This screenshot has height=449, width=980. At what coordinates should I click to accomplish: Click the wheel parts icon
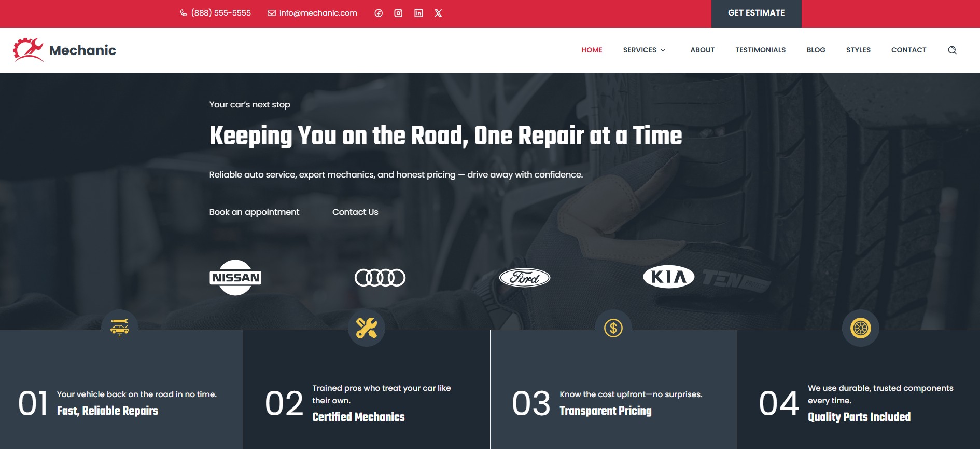(x=860, y=328)
